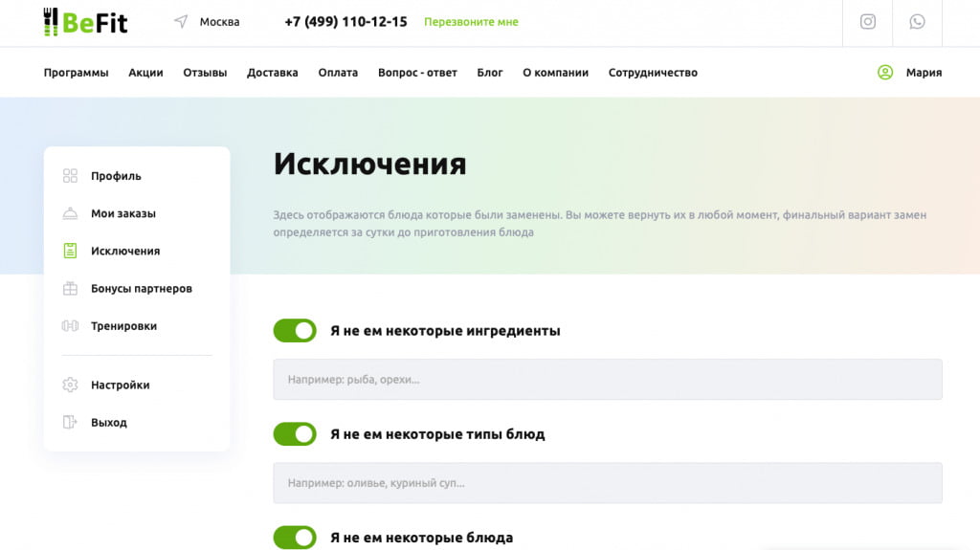
Task: Click the Бонусы партнеров gift icon
Action: click(70, 289)
